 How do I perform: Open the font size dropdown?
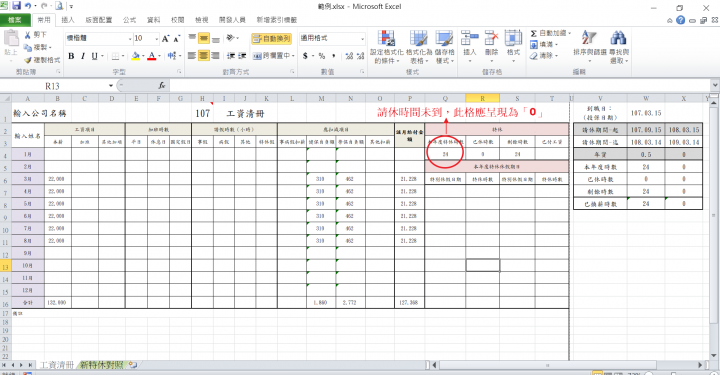tap(157, 39)
